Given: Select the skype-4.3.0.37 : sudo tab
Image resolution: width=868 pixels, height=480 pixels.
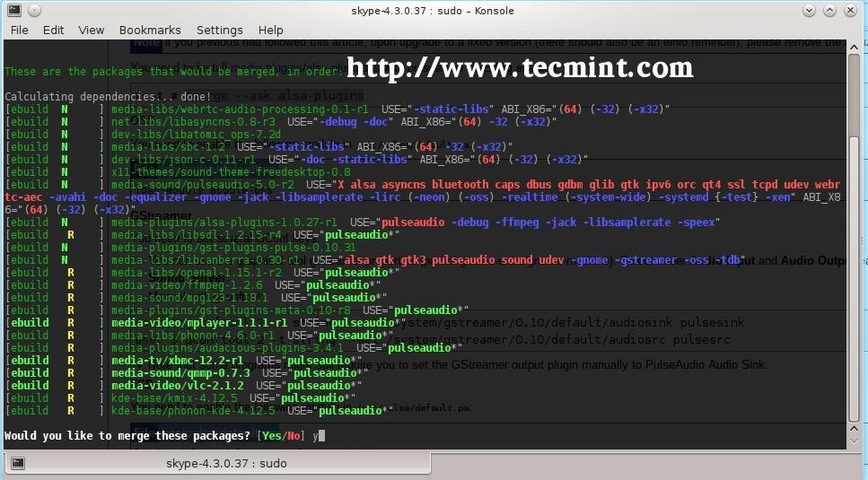Looking at the screenshot, I should [x=217, y=464].
